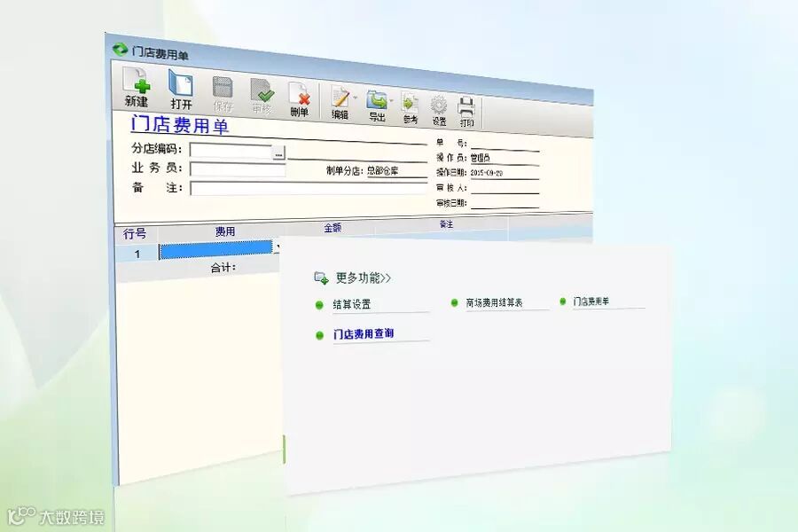Expand the 编辑 dropdown arrow
Viewport: 798px width, 532px height.
click(356, 98)
